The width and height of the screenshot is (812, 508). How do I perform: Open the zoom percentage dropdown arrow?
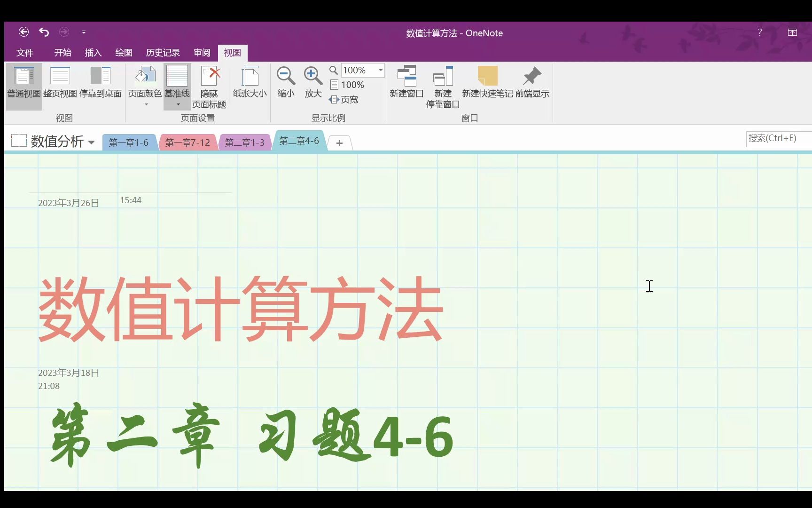tap(381, 70)
